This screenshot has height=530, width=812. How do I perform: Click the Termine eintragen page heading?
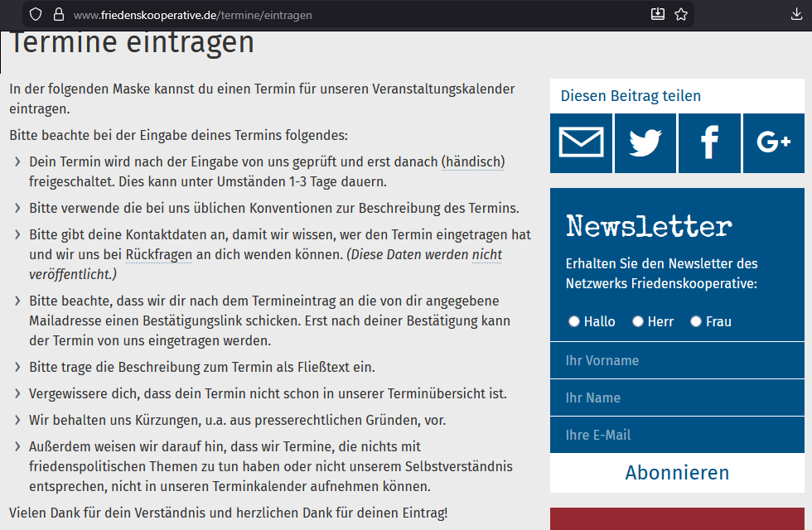[x=133, y=43]
